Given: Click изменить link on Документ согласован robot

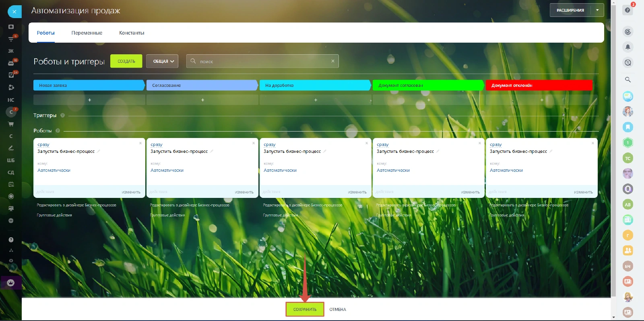Looking at the screenshot, I should click(470, 192).
